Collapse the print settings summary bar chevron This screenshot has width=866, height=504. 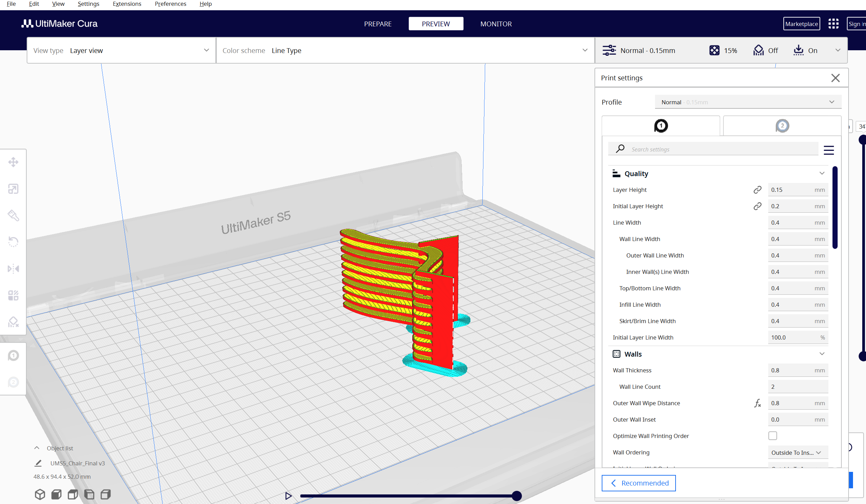tap(838, 51)
